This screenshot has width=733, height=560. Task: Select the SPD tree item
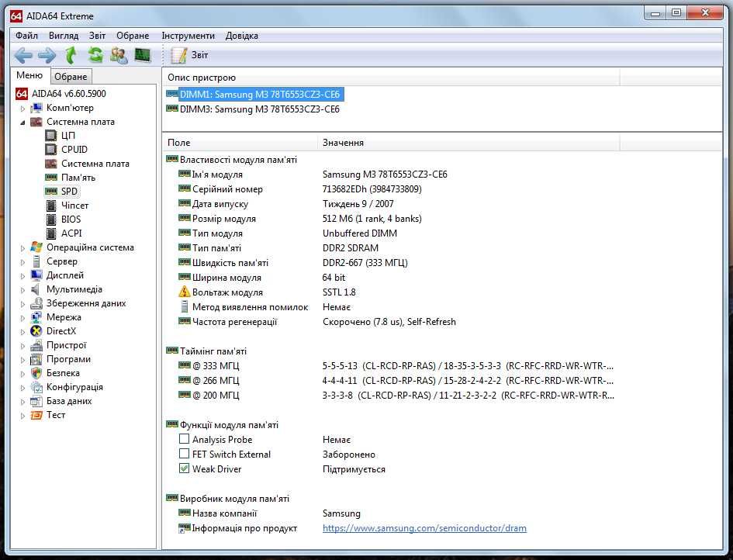pyautogui.click(x=69, y=191)
